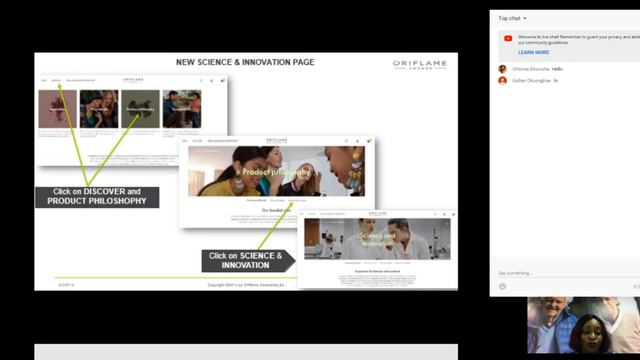Select the chat author name beside the hi message
640x360 pixels.
531,81
